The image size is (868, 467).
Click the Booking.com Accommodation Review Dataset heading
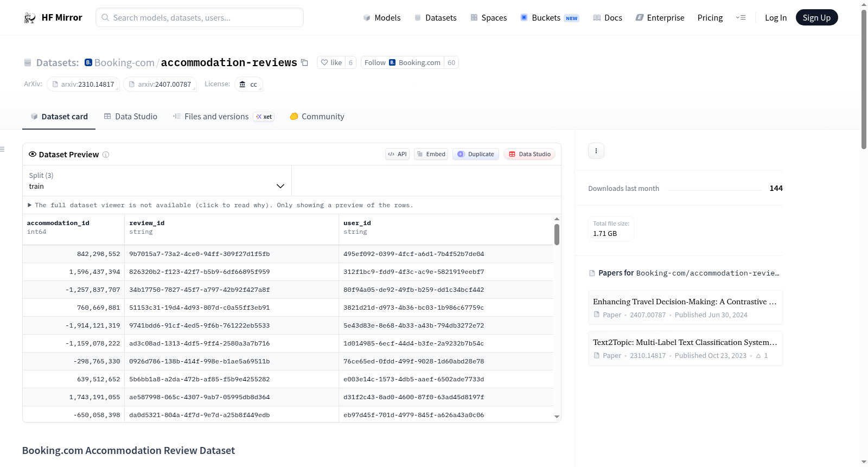coord(129,451)
